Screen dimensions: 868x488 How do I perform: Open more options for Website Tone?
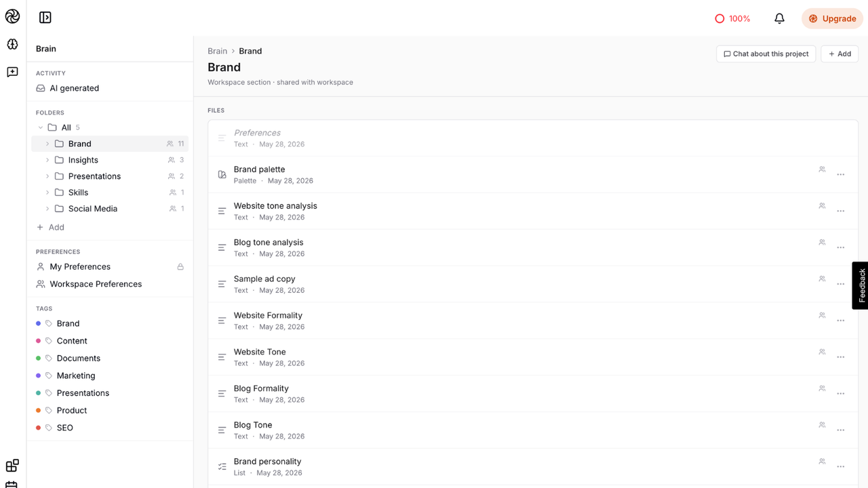click(841, 357)
